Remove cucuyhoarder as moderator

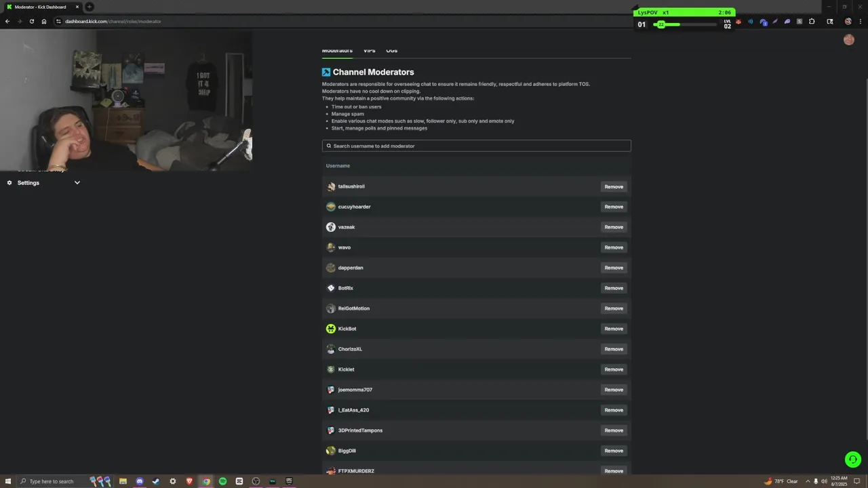614,207
